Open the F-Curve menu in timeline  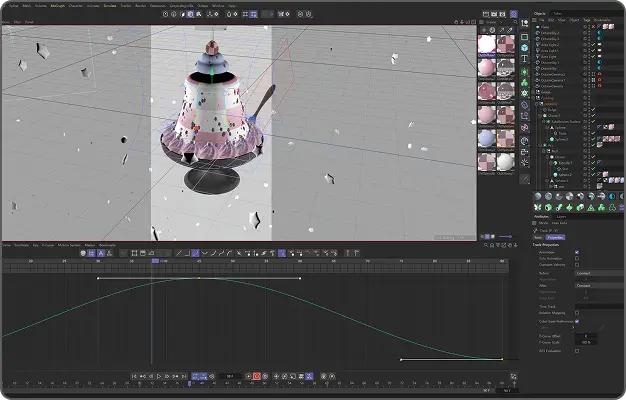click(48, 245)
